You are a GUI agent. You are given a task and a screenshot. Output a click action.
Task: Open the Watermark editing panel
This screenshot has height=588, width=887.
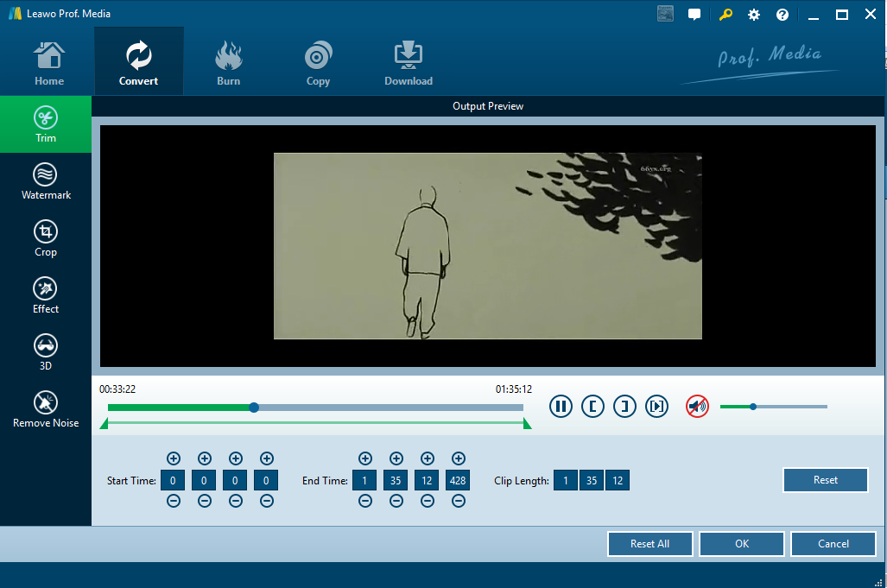[x=46, y=181]
